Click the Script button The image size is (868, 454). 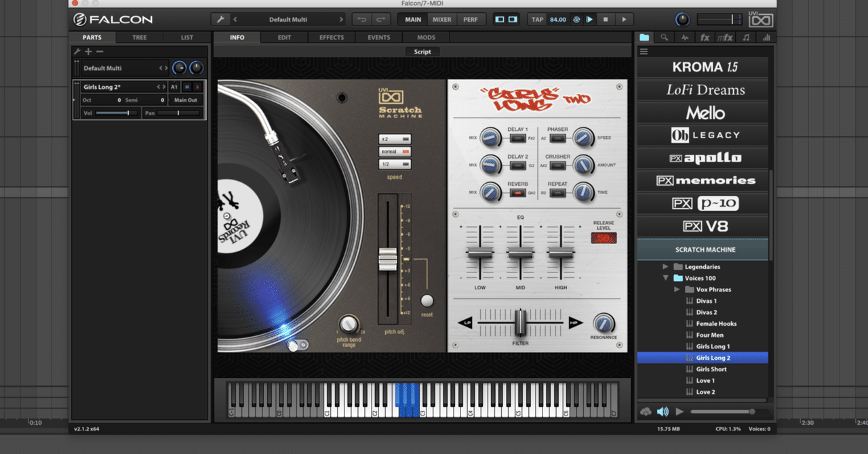click(x=422, y=51)
